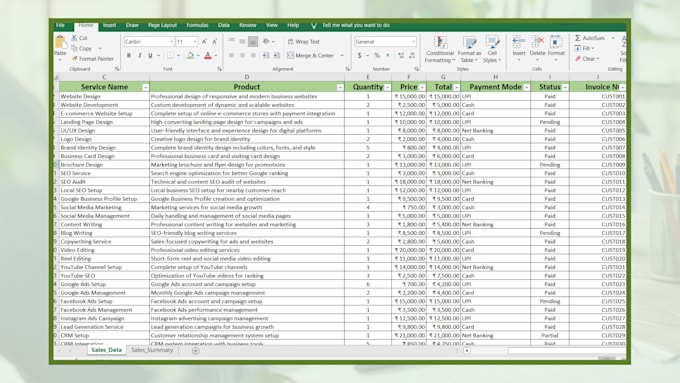Decrease font size with the smaller A icon
This screenshot has height=383, width=680.
pos(214,42)
